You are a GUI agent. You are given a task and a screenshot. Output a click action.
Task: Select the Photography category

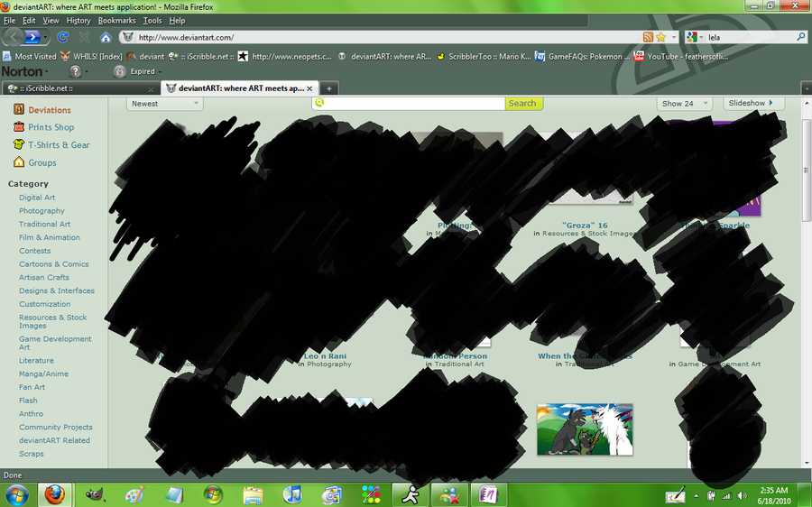pyautogui.click(x=42, y=211)
